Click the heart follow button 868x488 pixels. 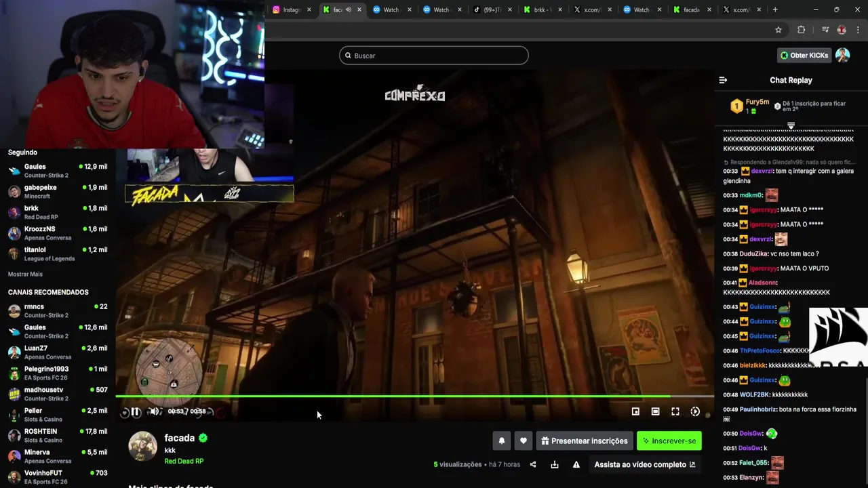point(523,441)
